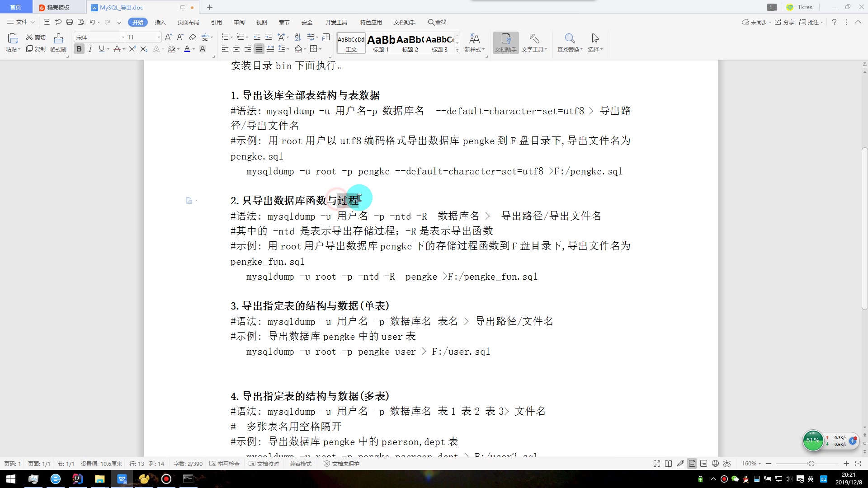Toggle justified text alignment
Viewport: 868px width, 488px height.
(x=259, y=49)
